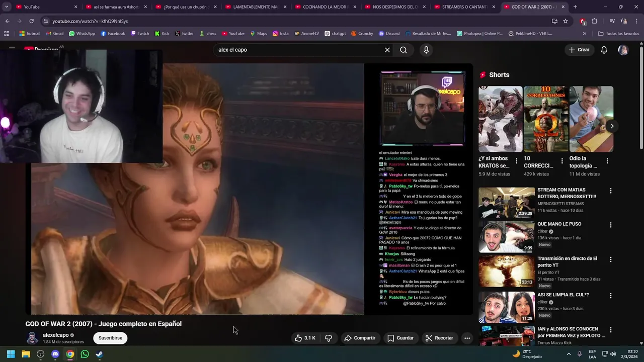The width and height of the screenshot is (644, 362).
Task: Click Crear to create a video
Action: pos(579,50)
